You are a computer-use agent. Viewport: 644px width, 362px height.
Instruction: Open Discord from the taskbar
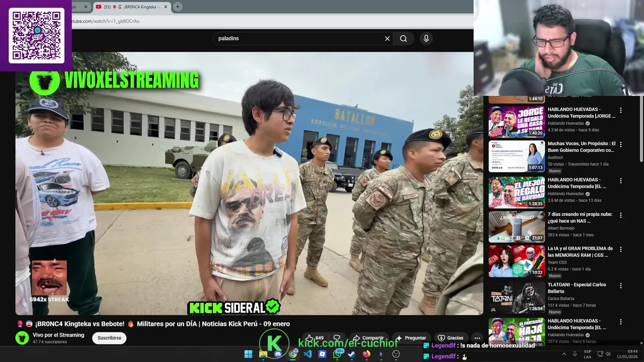278,354
